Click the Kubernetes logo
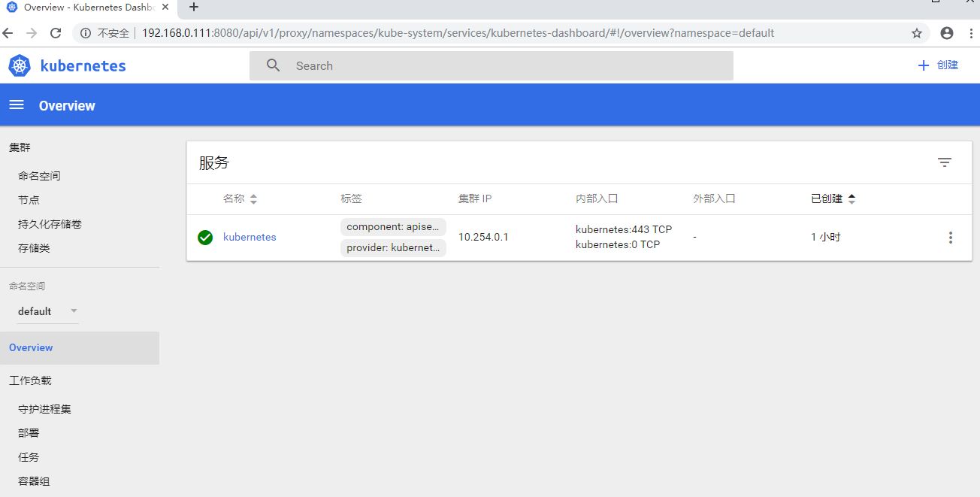The image size is (980, 497). coord(20,65)
